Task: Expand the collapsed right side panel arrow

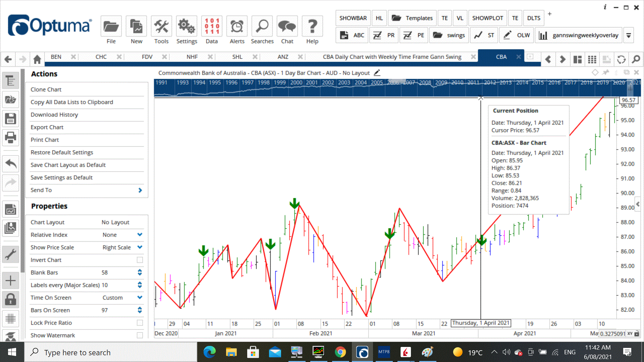Action: [638, 204]
